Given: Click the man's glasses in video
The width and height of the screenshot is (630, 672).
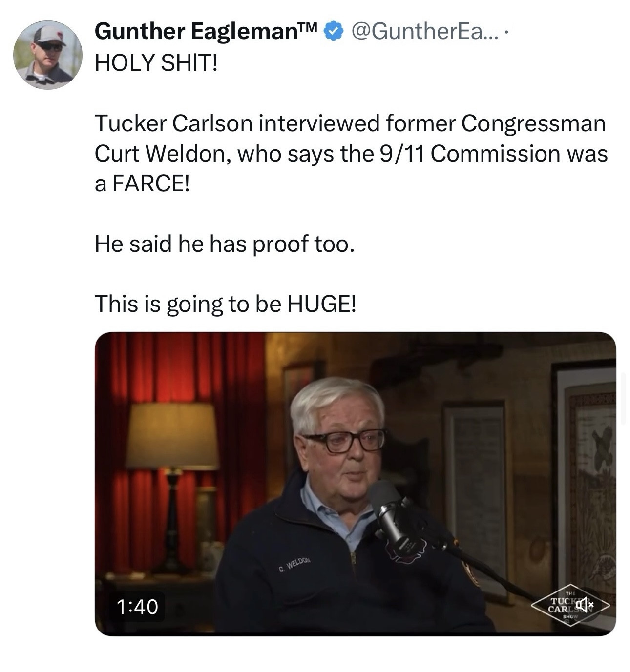Looking at the screenshot, I should click(345, 441).
